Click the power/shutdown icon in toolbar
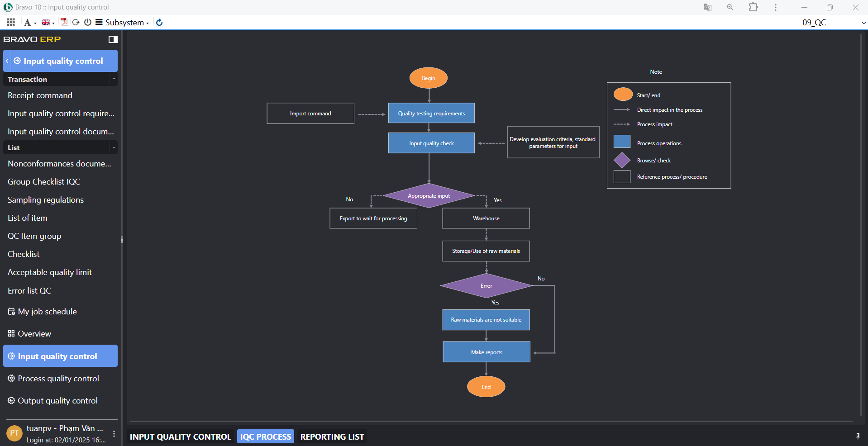 click(x=88, y=22)
